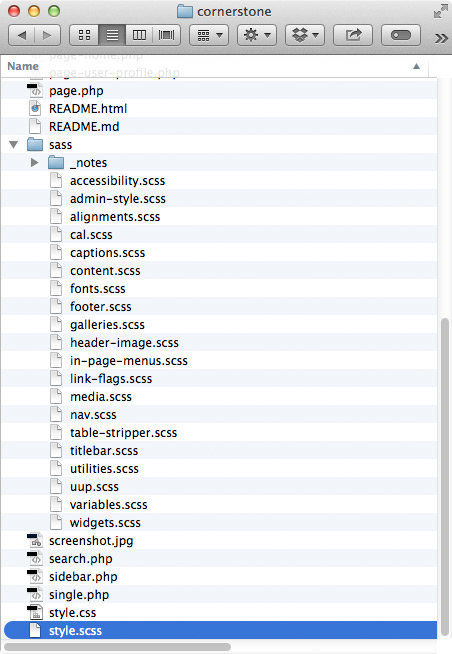Click the accessibility.scss document icon
Viewport: 452px width, 654px height.
pos(56,181)
